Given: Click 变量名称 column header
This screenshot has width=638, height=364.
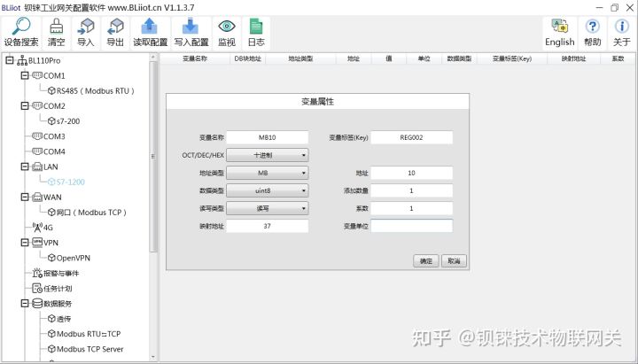Looking at the screenshot, I should click(195, 58).
